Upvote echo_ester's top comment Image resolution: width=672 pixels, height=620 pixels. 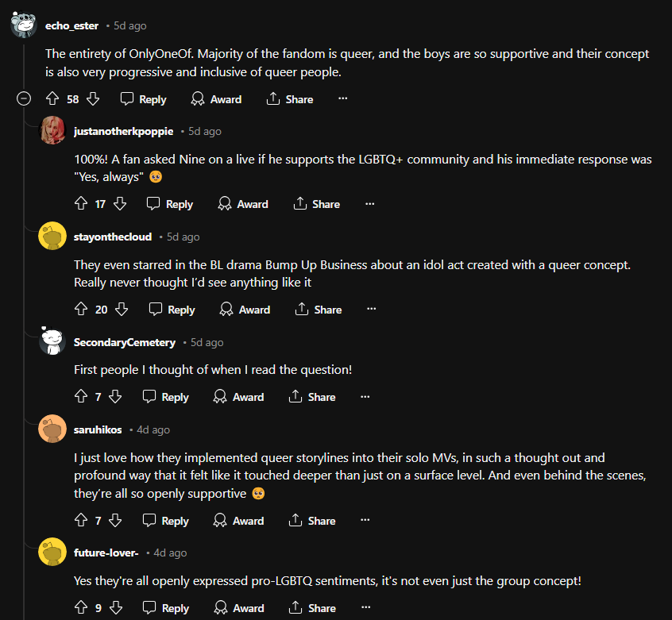[52, 99]
